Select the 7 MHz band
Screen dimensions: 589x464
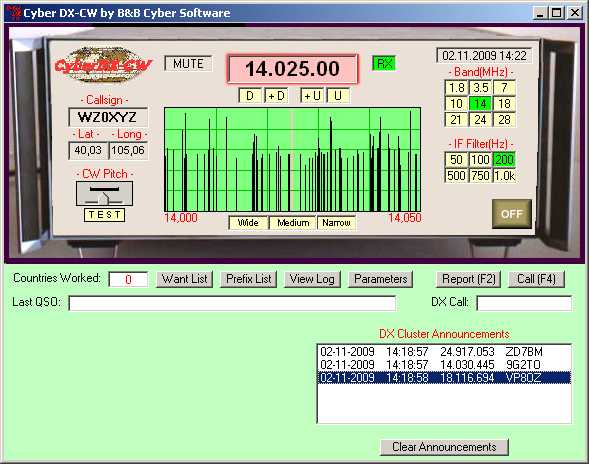[504, 88]
